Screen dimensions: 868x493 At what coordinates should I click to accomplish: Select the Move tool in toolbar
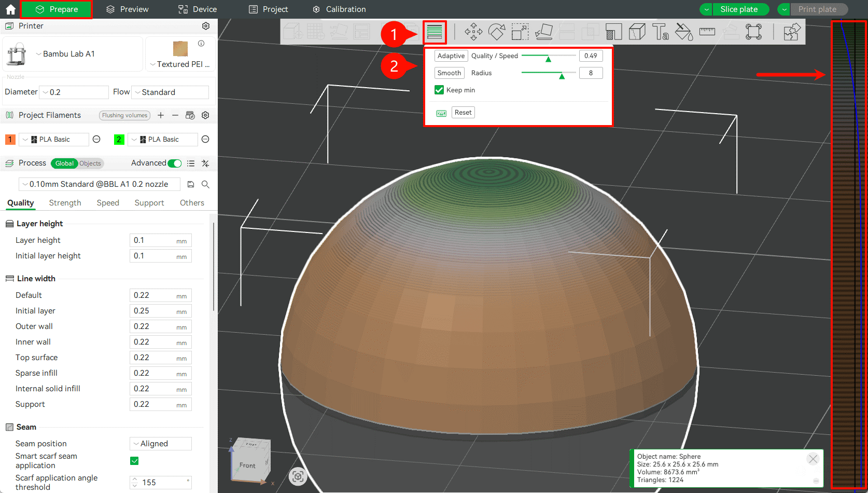point(473,32)
